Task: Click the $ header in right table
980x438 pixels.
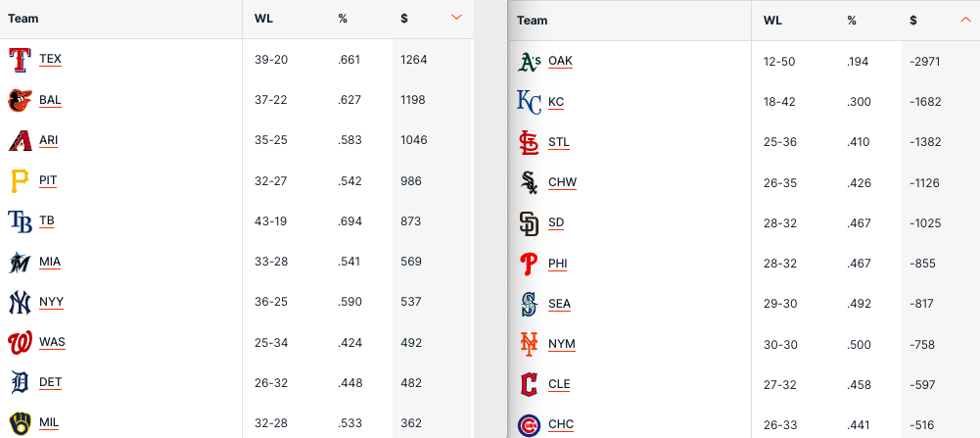Action: point(912,21)
